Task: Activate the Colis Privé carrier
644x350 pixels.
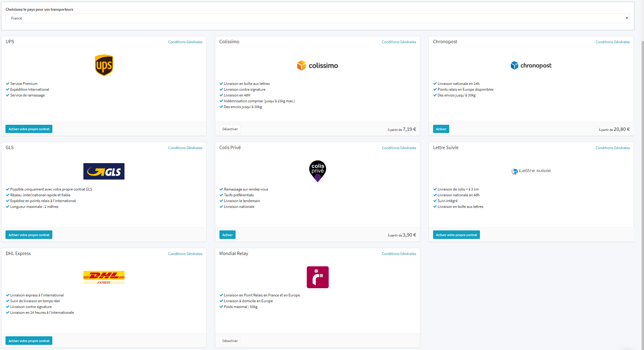Action: point(227,235)
